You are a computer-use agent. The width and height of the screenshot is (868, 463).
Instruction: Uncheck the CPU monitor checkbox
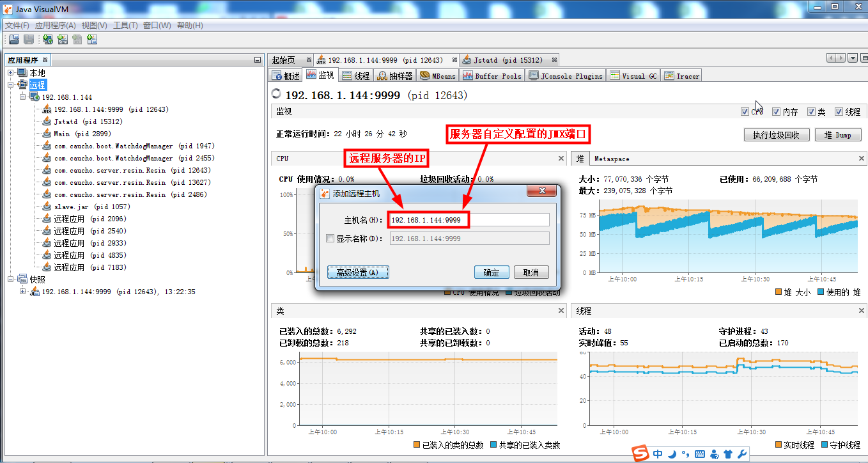point(745,112)
